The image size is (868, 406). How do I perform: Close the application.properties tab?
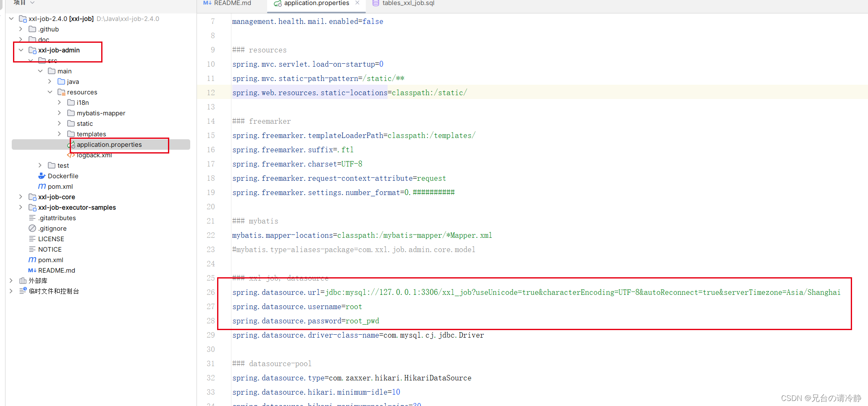click(x=357, y=3)
